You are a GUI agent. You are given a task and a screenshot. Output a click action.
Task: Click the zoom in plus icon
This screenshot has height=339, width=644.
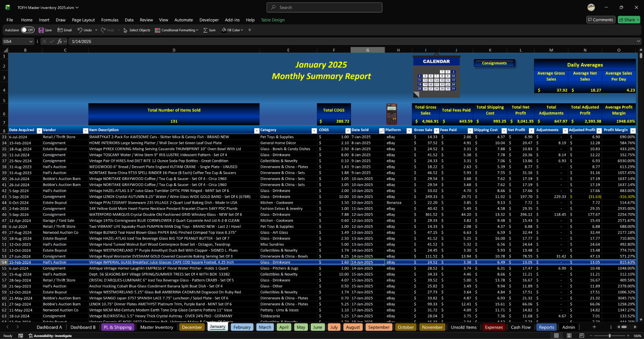(628, 336)
